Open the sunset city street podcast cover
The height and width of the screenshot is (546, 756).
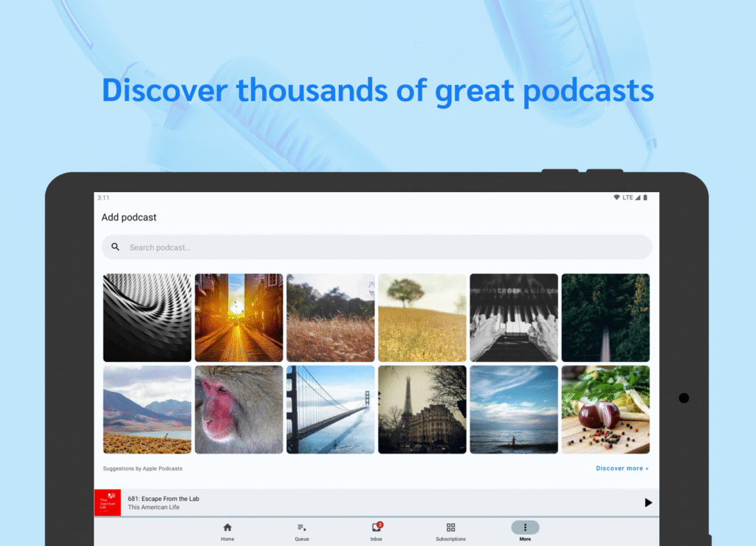pos(238,317)
